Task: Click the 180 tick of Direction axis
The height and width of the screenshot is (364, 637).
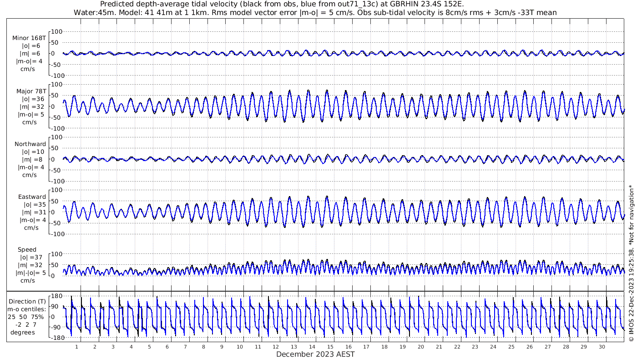Action: point(56,296)
